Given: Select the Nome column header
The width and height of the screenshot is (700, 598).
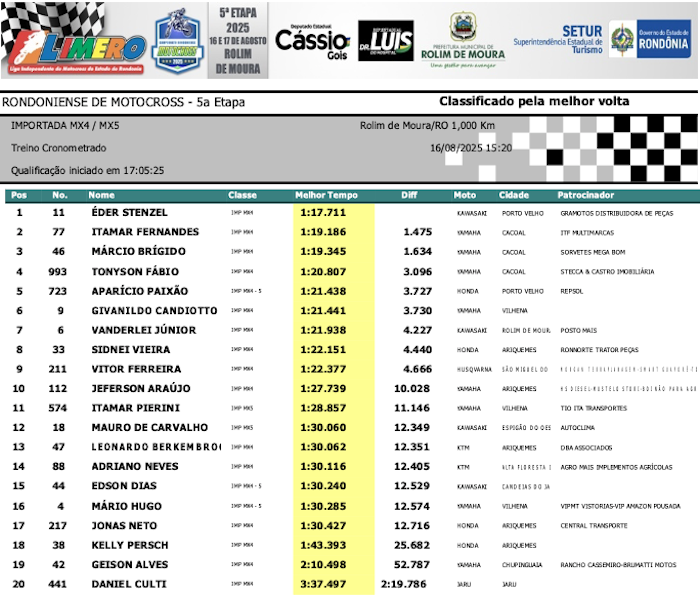Looking at the screenshot, I should click(102, 195).
